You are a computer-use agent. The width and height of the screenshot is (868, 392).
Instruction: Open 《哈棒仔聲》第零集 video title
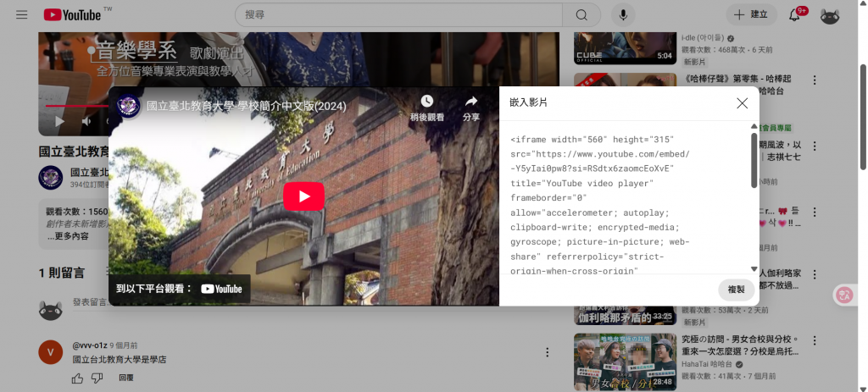(x=738, y=85)
